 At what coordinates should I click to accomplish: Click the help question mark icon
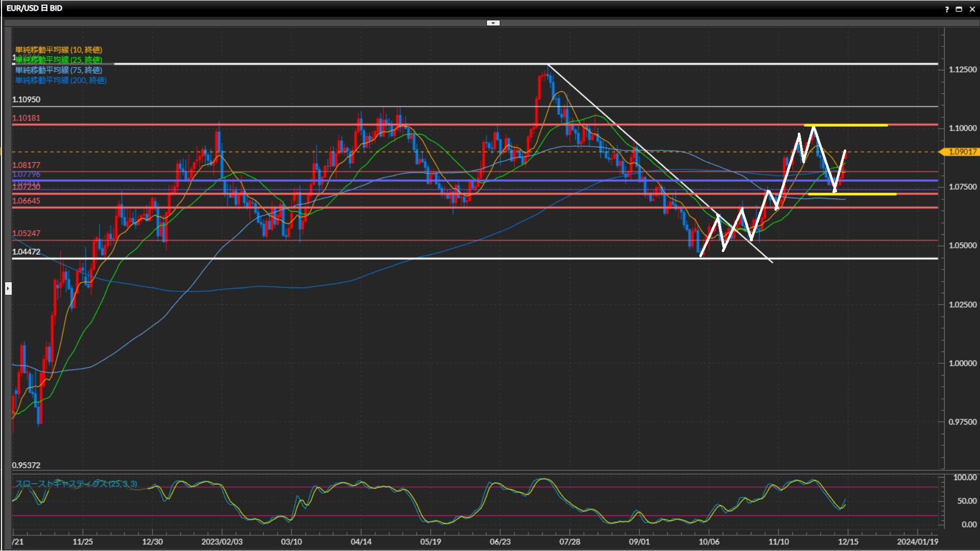[947, 9]
